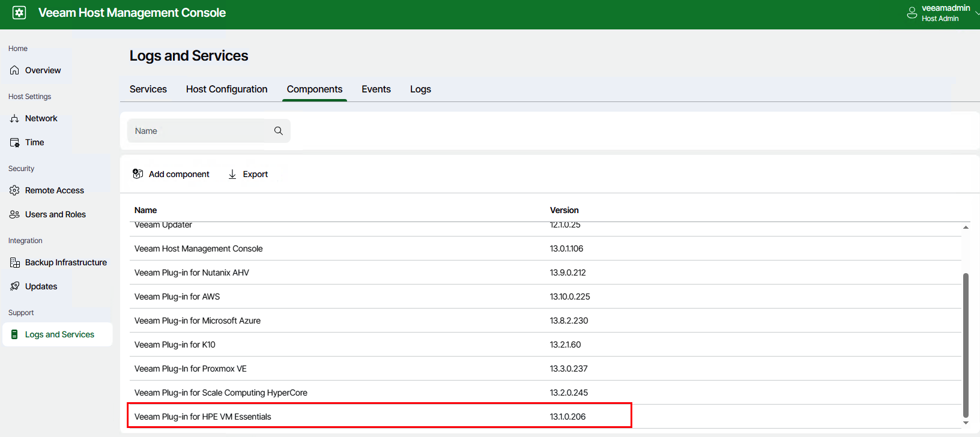Sort by the Version column header
980x437 pixels.
coord(564,210)
